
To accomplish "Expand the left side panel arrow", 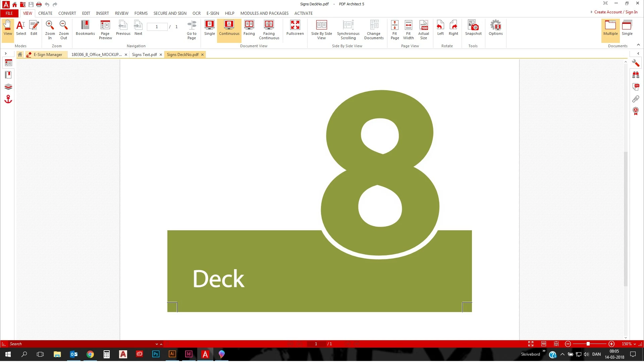I will pos(6,54).
